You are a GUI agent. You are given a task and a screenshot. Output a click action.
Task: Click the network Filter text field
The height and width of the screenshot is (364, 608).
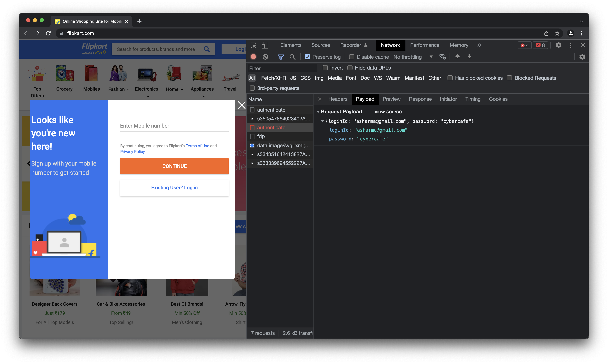(x=282, y=68)
